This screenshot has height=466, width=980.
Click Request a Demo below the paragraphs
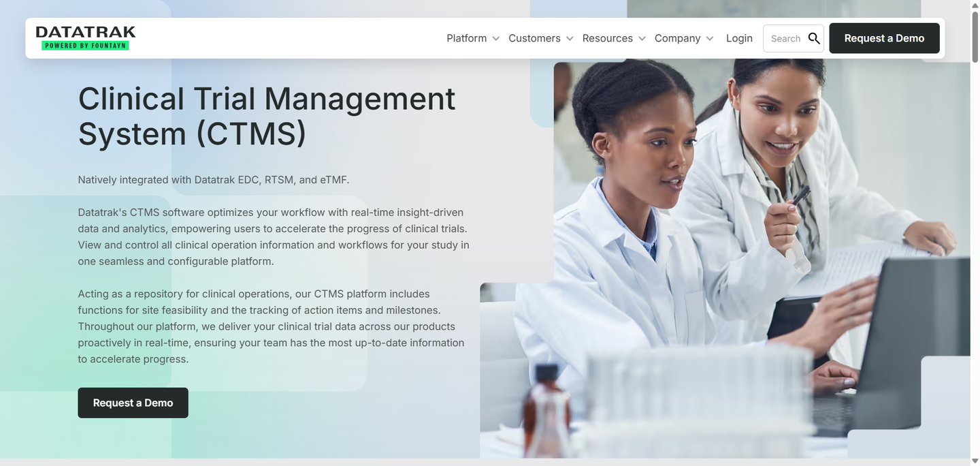pos(133,403)
